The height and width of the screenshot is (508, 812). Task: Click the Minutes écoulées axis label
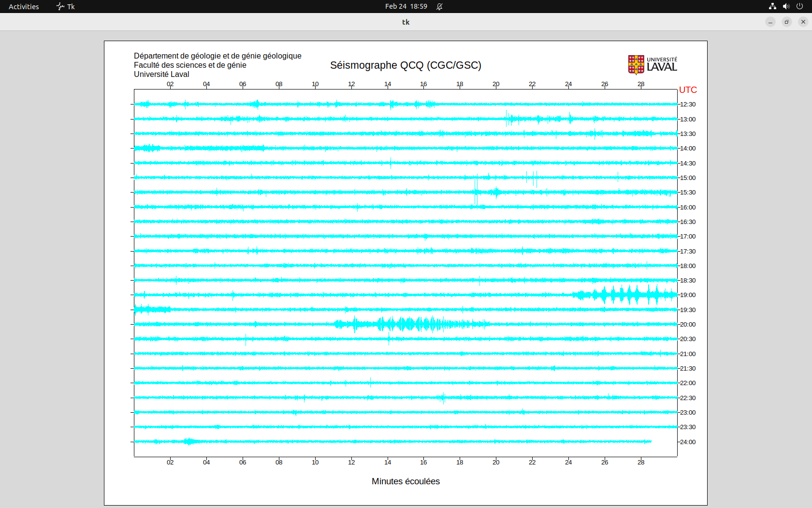click(406, 481)
